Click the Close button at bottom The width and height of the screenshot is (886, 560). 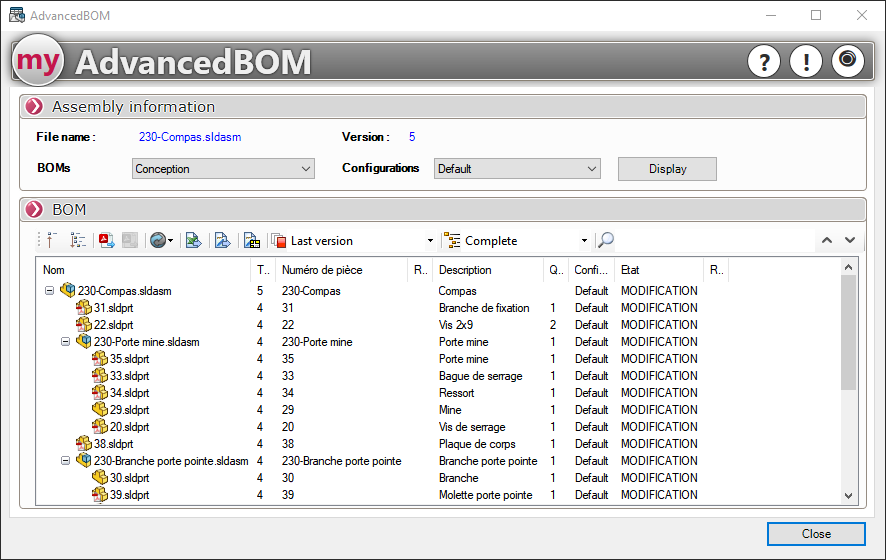816,534
